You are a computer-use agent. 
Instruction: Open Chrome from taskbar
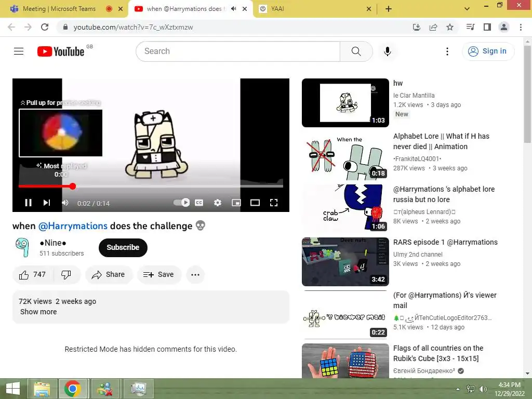(x=73, y=389)
